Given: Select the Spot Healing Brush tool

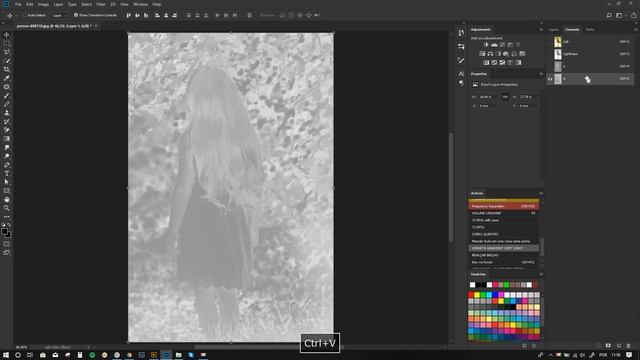Looking at the screenshot, I should coord(7,87).
